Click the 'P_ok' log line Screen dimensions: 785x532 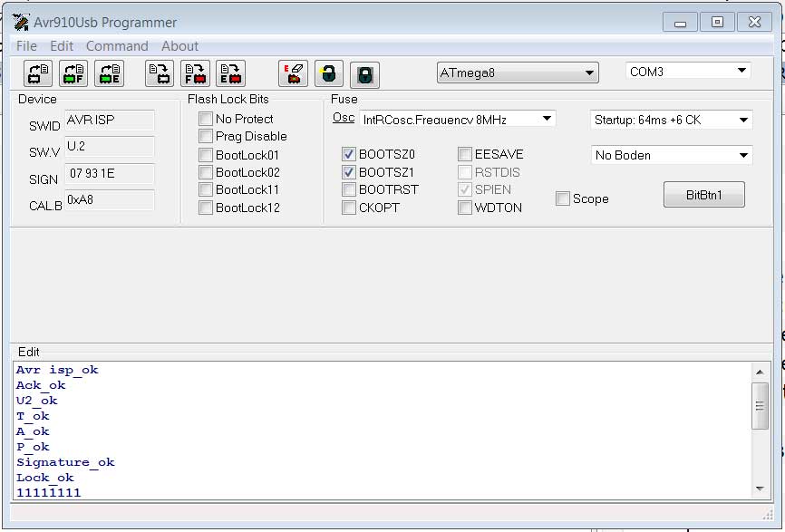[33, 447]
